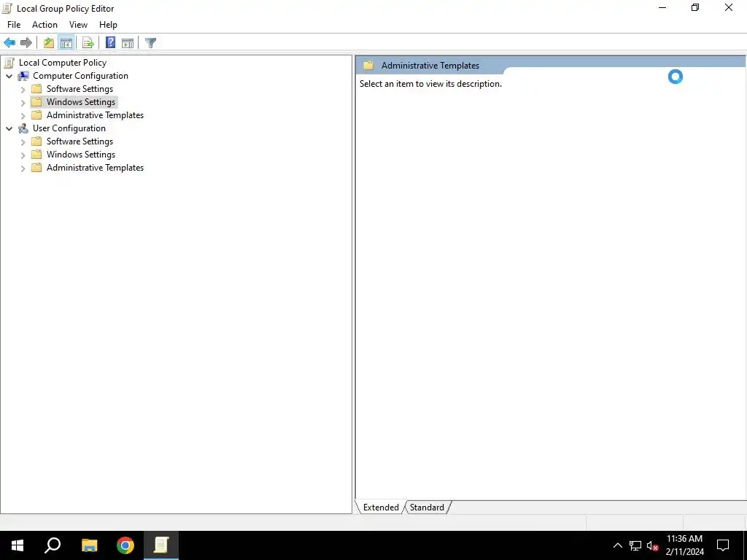Close the Local Group Policy Editor window

pos(729,7)
